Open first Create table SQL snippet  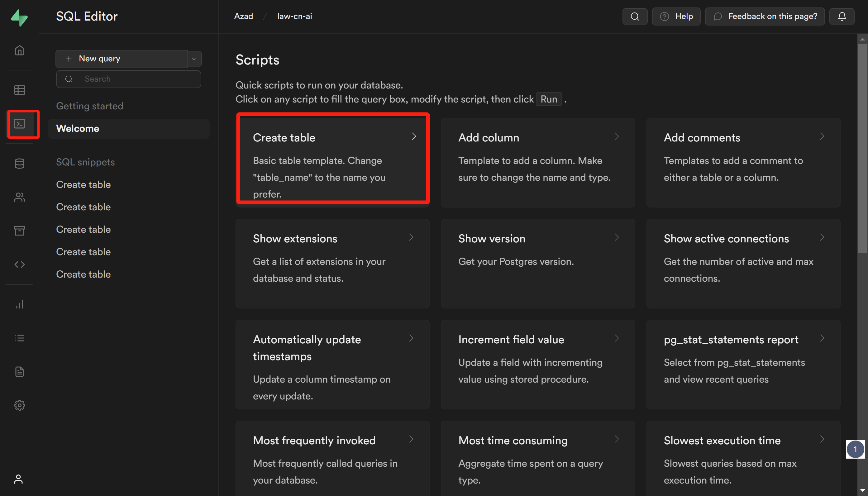tap(83, 184)
